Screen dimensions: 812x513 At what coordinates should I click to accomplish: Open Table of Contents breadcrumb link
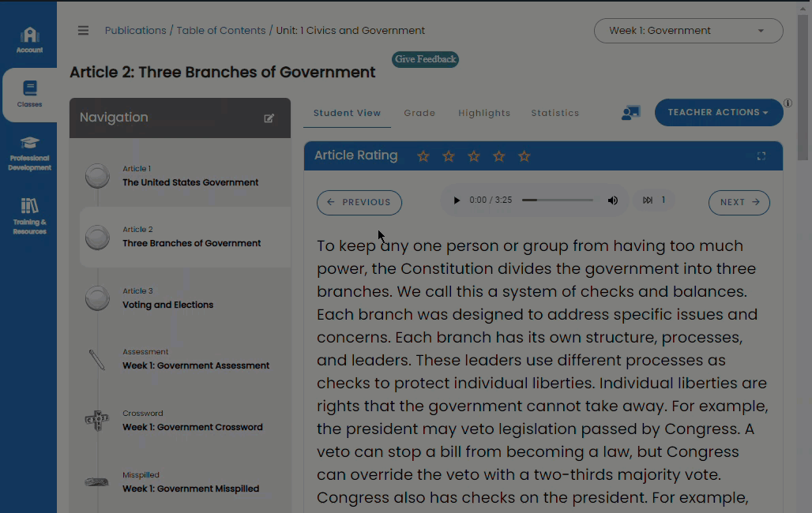point(221,31)
